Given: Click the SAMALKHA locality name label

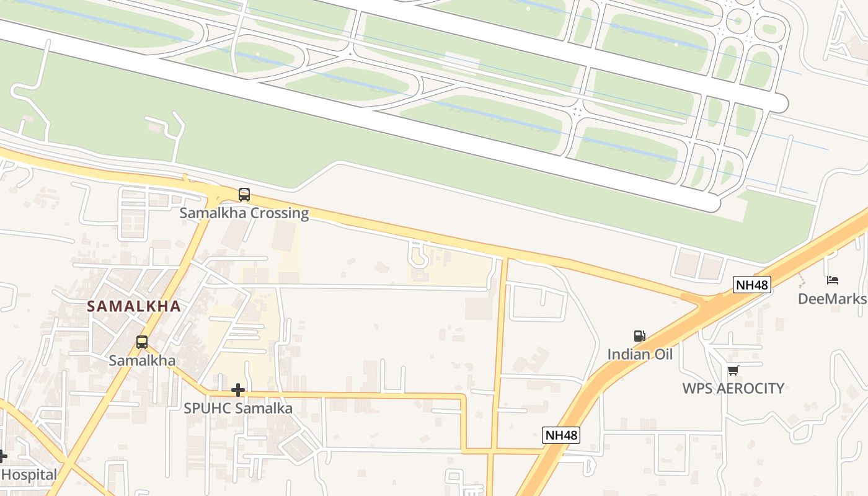Looking at the screenshot, I should (x=134, y=306).
